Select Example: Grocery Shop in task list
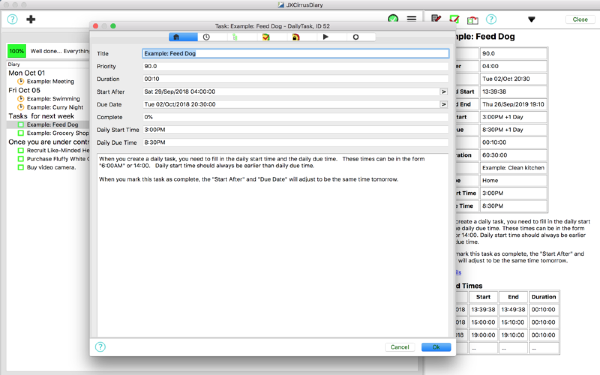 coord(57,133)
